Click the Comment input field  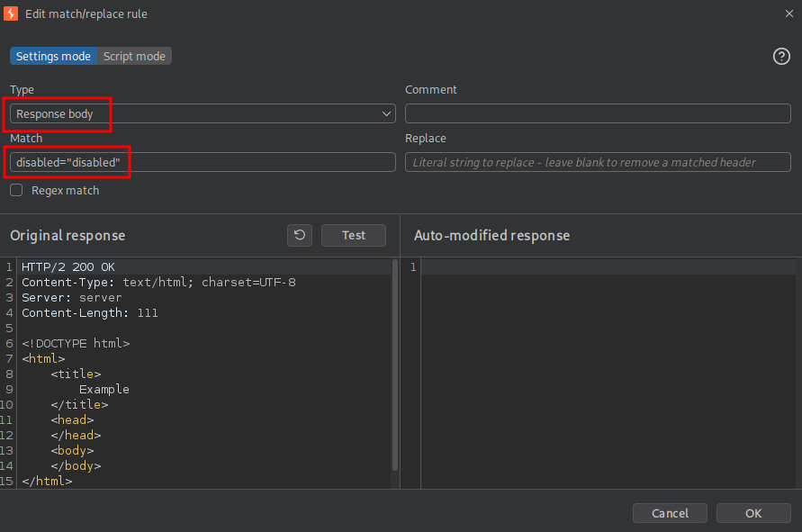coord(598,113)
